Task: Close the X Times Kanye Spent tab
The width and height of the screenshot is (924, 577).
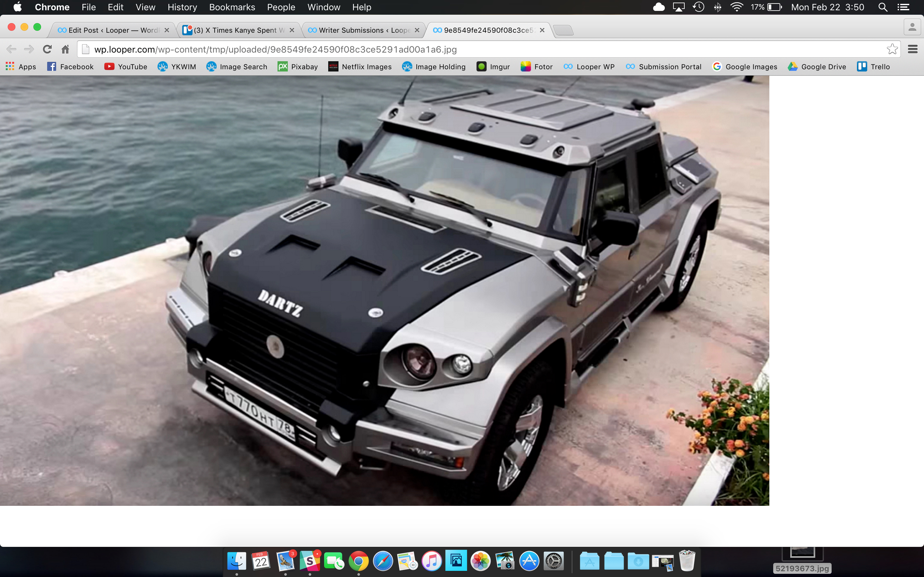Action: [x=292, y=30]
